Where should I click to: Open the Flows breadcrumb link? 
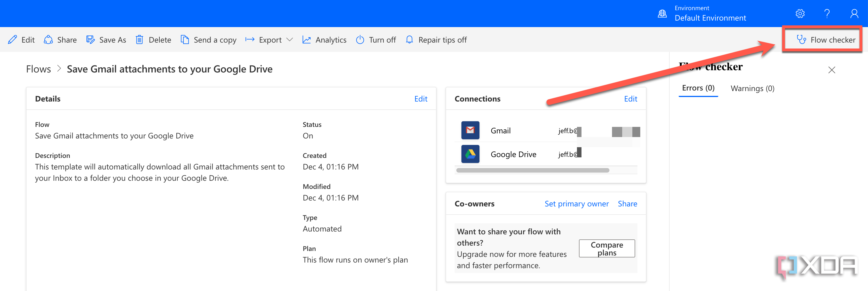click(38, 69)
